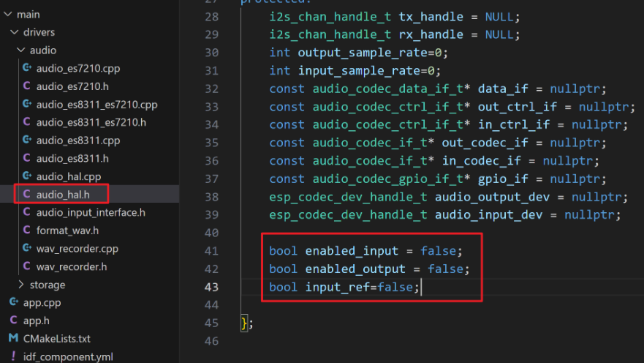Open app.cpp file
The image size is (644, 363).
[x=42, y=302]
